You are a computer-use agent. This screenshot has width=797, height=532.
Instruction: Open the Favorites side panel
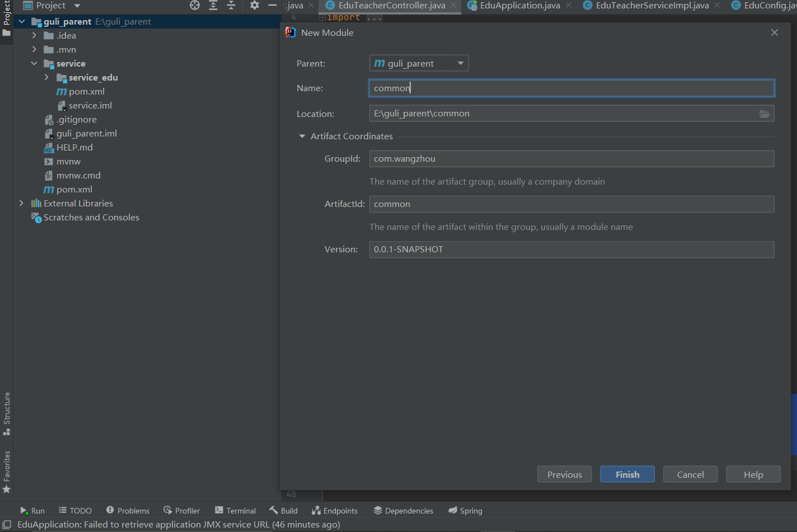[x=7, y=472]
